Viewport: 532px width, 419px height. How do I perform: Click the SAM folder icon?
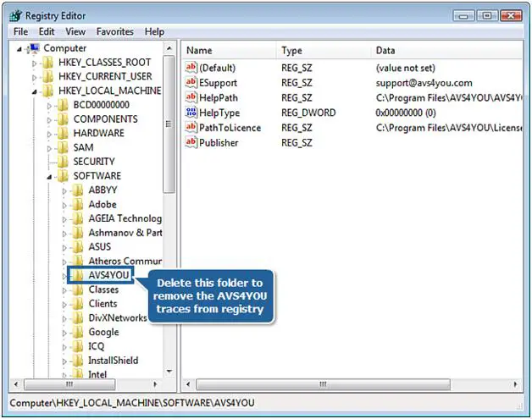[x=63, y=147]
